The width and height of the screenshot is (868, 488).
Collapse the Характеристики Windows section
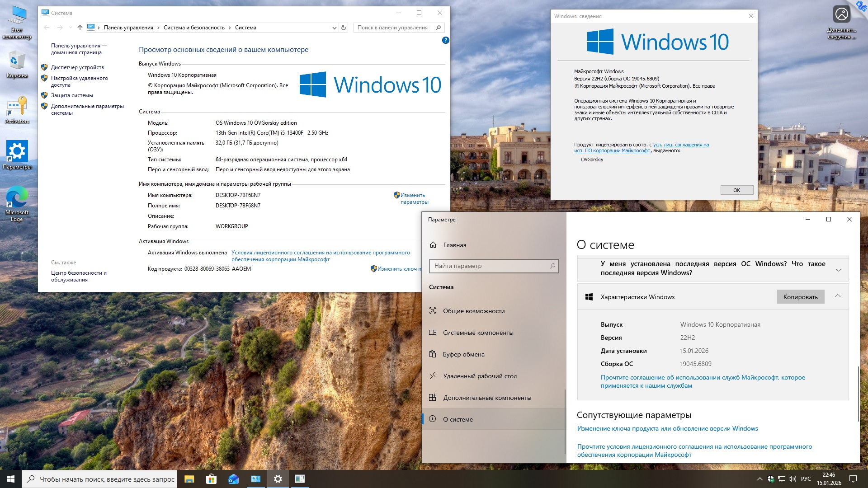(837, 296)
